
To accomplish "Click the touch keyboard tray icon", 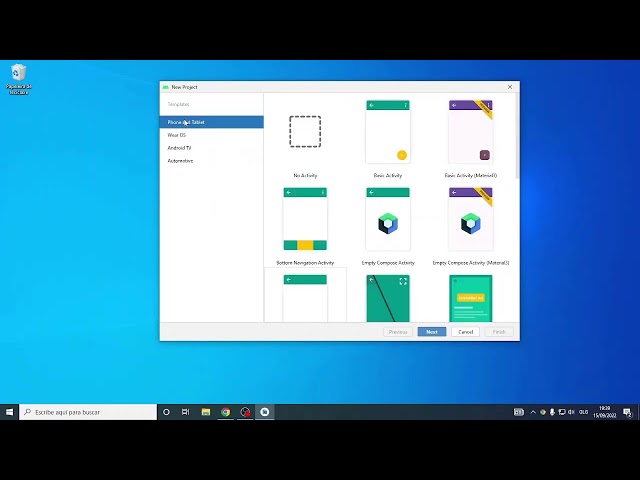I will pyautogui.click(x=519, y=412).
